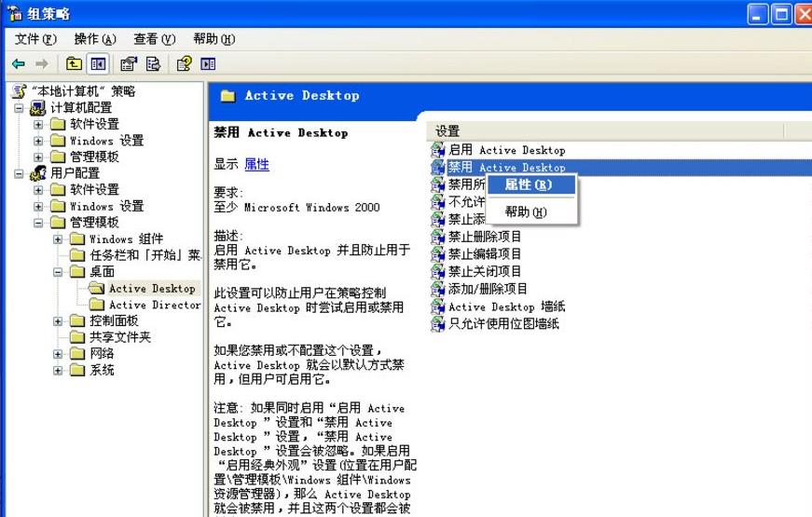Click the Back arrow in the toolbar
The width and height of the screenshot is (812, 517).
tap(18, 63)
